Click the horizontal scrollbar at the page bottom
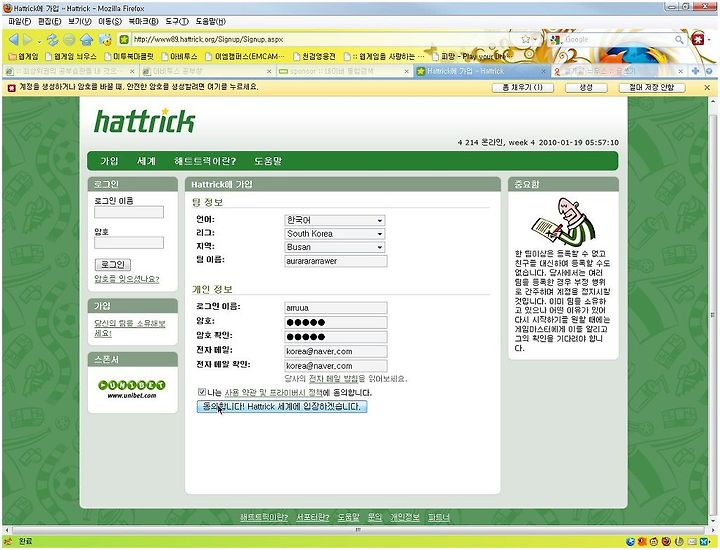The width and height of the screenshot is (720, 550). click(x=358, y=530)
